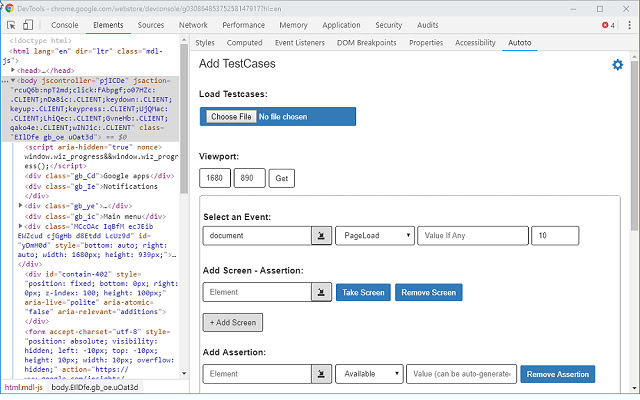The width and height of the screenshot is (640, 400).
Task: Click the Get viewport button
Action: [x=282, y=178]
